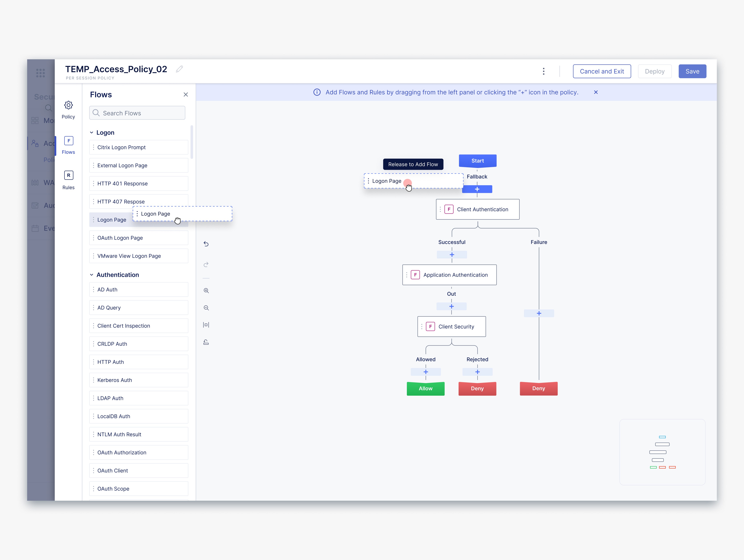Switch to the Policy tab
Viewport: 744px width, 560px height.
pos(68,110)
